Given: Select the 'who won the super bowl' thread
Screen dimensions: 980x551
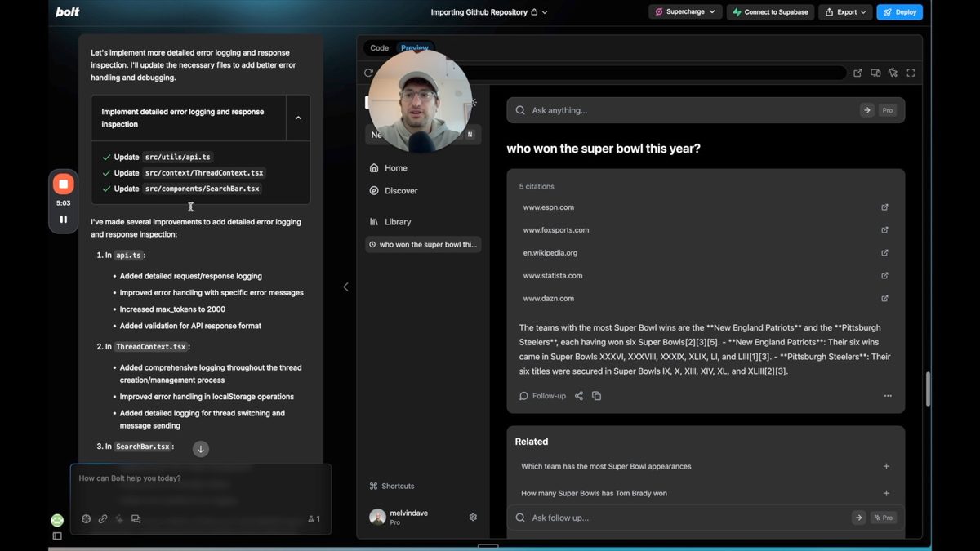Looking at the screenshot, I should 423,245.
